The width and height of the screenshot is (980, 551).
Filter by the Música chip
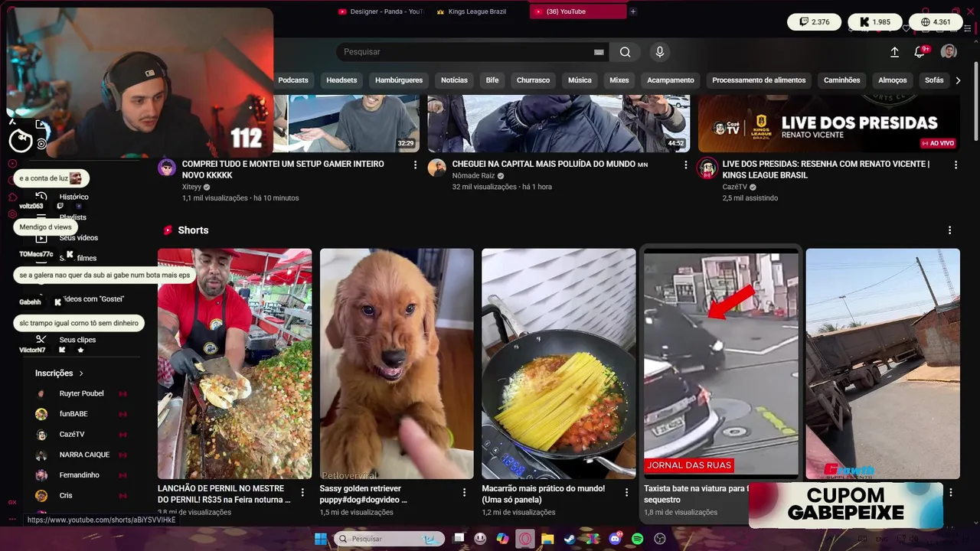pos(580,80)
